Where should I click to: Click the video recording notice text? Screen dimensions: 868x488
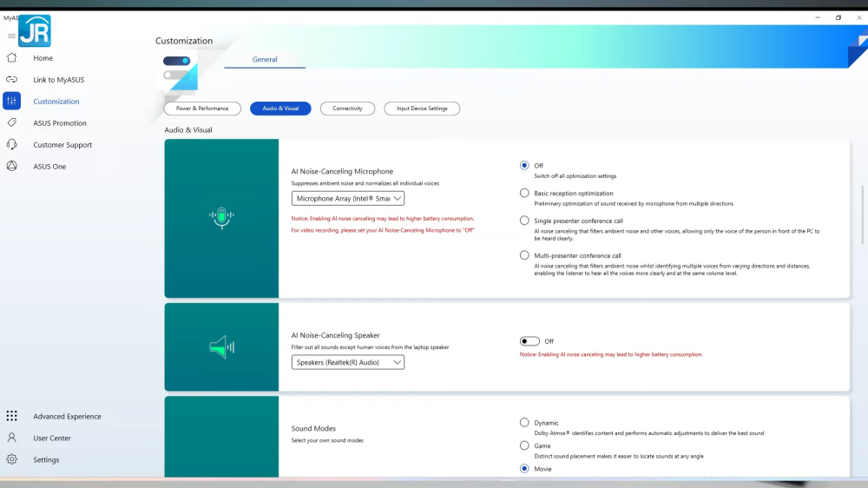[x=383, y=230]
